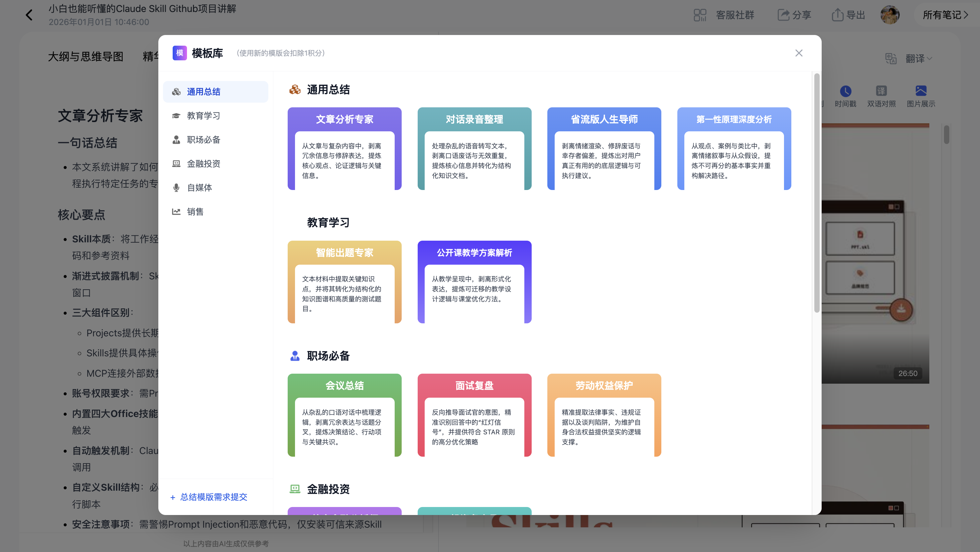This screenshot has width=980, height=552.
Task: Open 客服社群 QR icon
Action: tap(700, 15)
